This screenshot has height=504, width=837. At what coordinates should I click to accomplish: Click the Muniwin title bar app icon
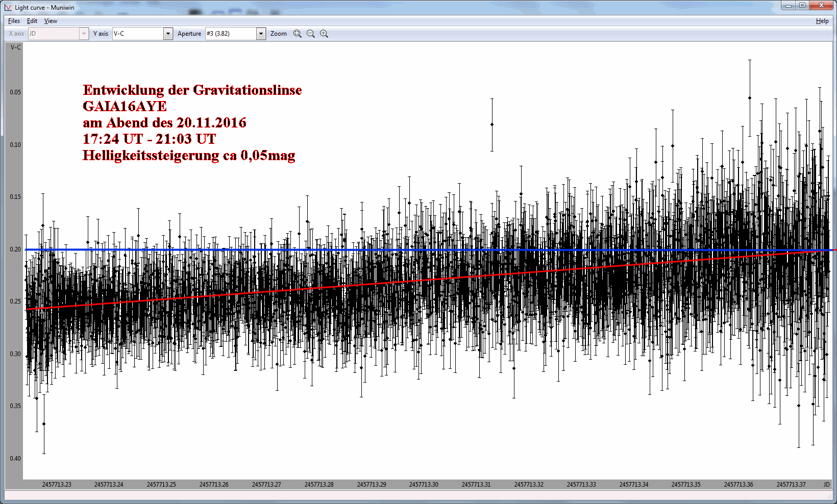coord(8,8)
